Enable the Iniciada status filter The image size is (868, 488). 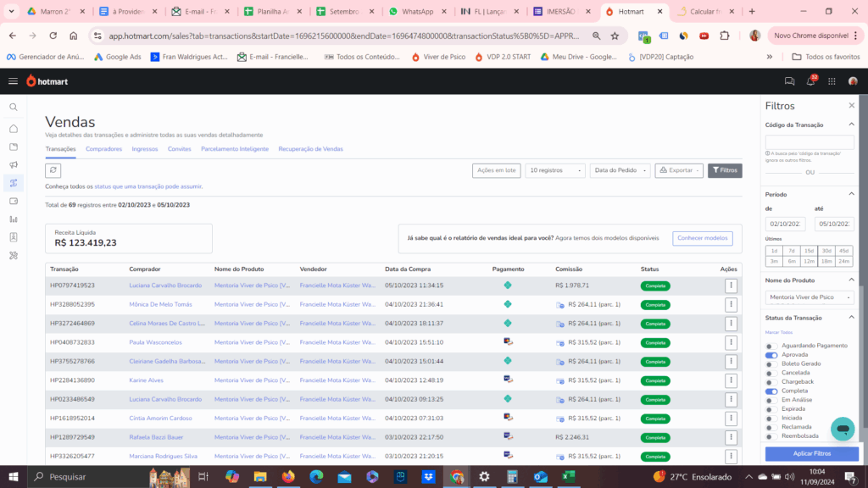(x=771, y=419)
